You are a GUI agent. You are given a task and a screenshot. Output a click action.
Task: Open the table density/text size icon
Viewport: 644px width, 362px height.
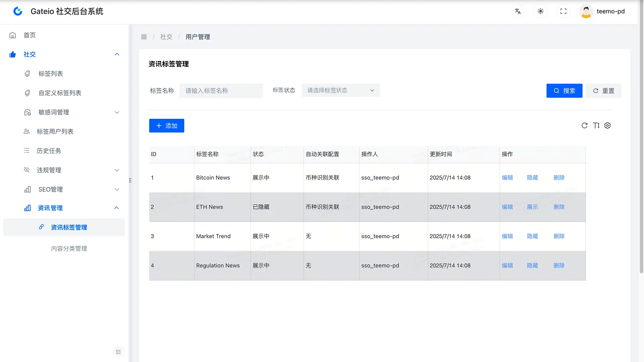596,125
